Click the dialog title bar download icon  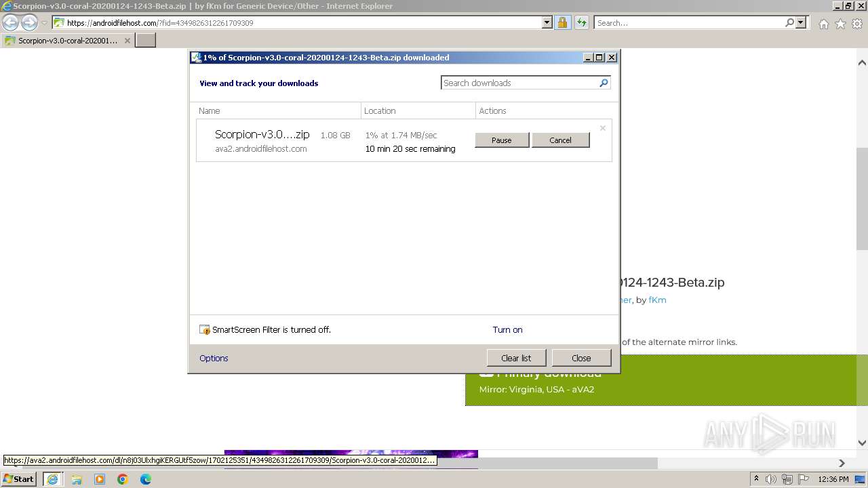tap(196, 58)
